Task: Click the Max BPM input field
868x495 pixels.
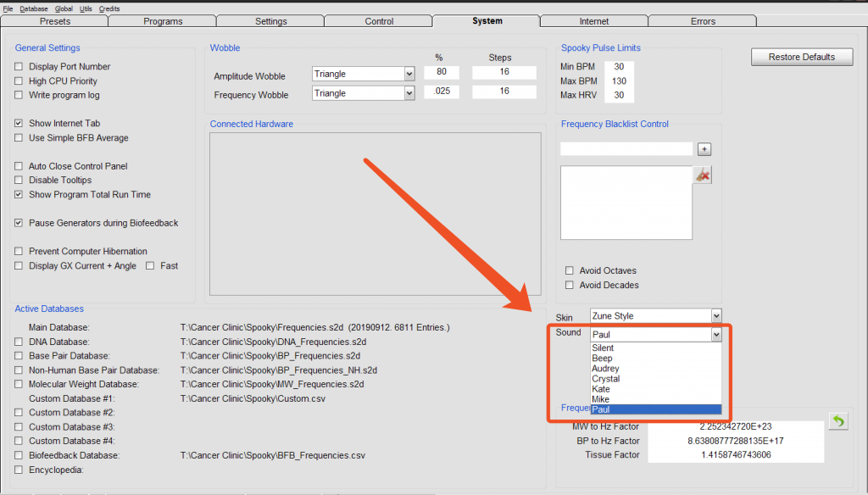Action: pos(620,81)
